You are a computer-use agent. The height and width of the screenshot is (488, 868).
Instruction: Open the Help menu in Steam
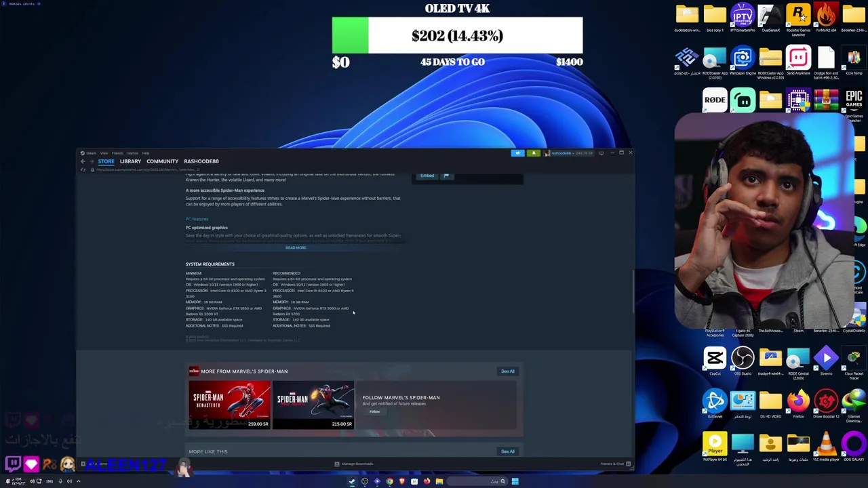[145, 153]
